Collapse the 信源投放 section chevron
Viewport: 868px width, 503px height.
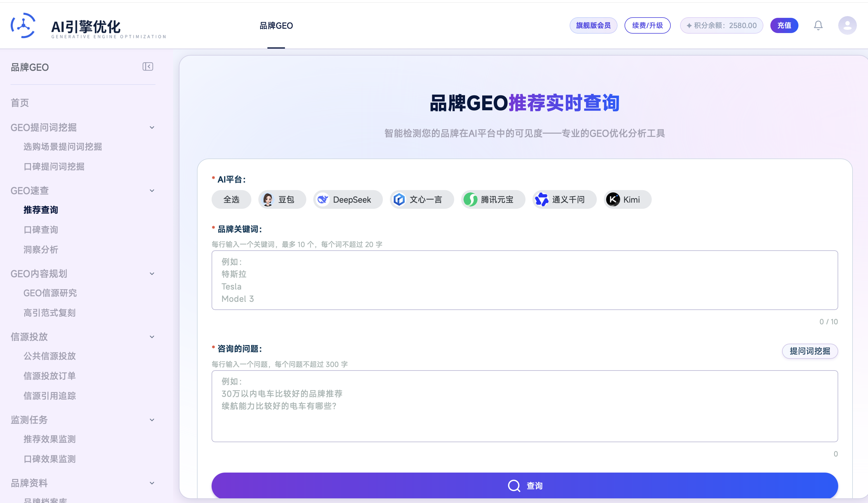[152, 337]
